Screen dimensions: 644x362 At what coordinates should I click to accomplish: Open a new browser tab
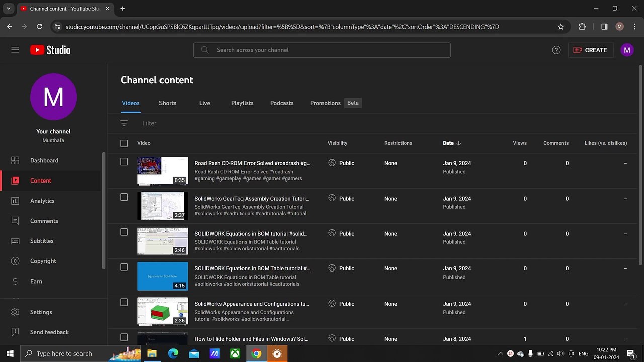(122, 9)
